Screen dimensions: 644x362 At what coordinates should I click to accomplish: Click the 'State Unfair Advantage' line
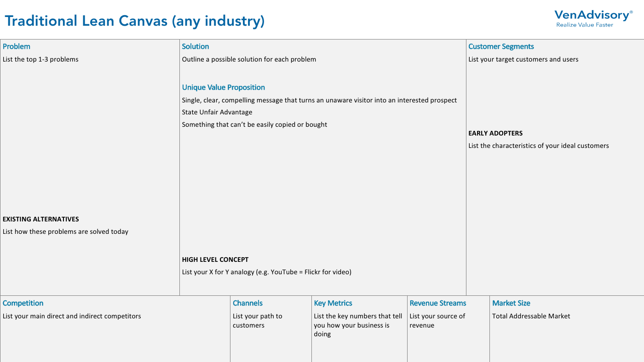pos(217,112)
